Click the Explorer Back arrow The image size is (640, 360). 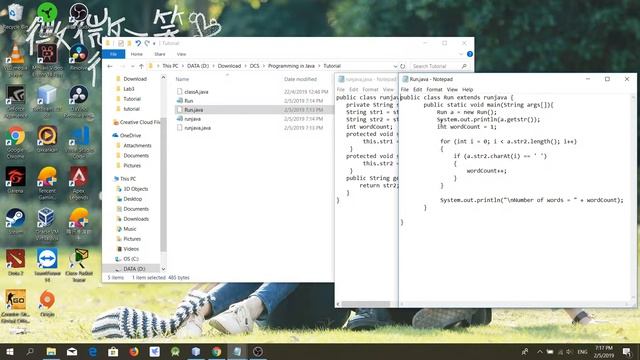(x=110, y=66)
